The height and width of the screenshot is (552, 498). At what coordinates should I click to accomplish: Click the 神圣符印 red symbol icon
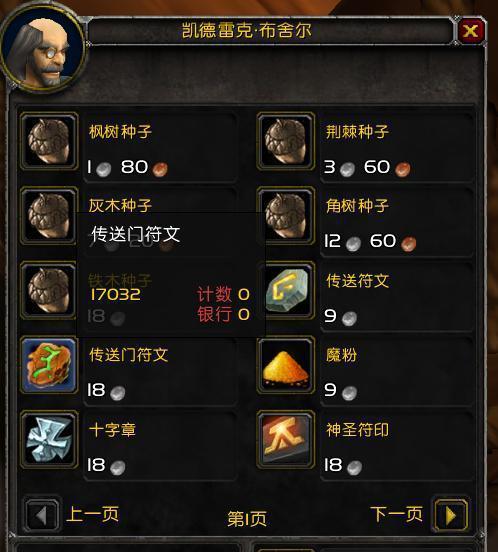click(x=285, y=439)
